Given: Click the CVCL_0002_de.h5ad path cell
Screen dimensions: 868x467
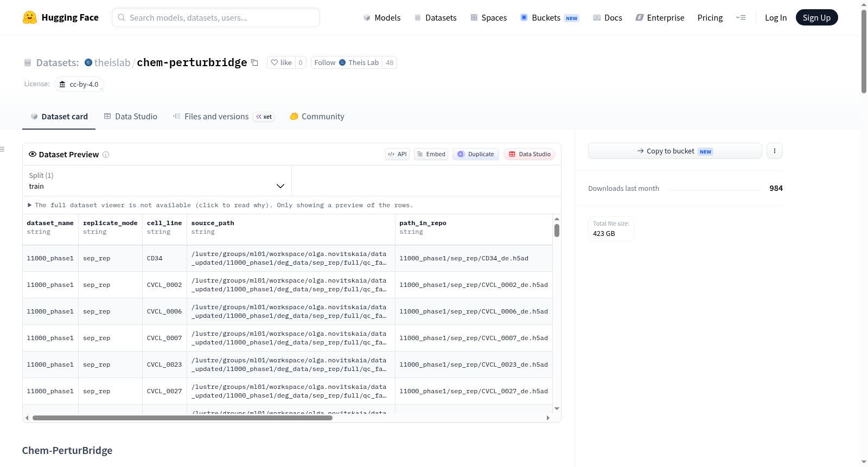Looking at the screenshot, I should 474,285.
